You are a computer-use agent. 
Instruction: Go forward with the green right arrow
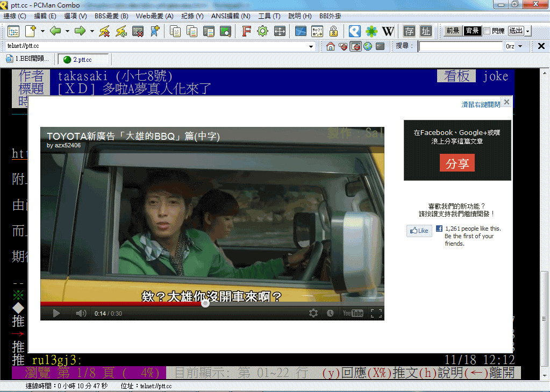tap(80, 31)
